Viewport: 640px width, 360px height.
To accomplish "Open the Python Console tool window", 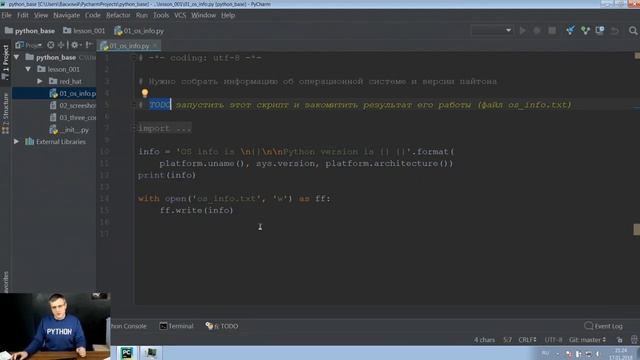I will pos(129,326).
